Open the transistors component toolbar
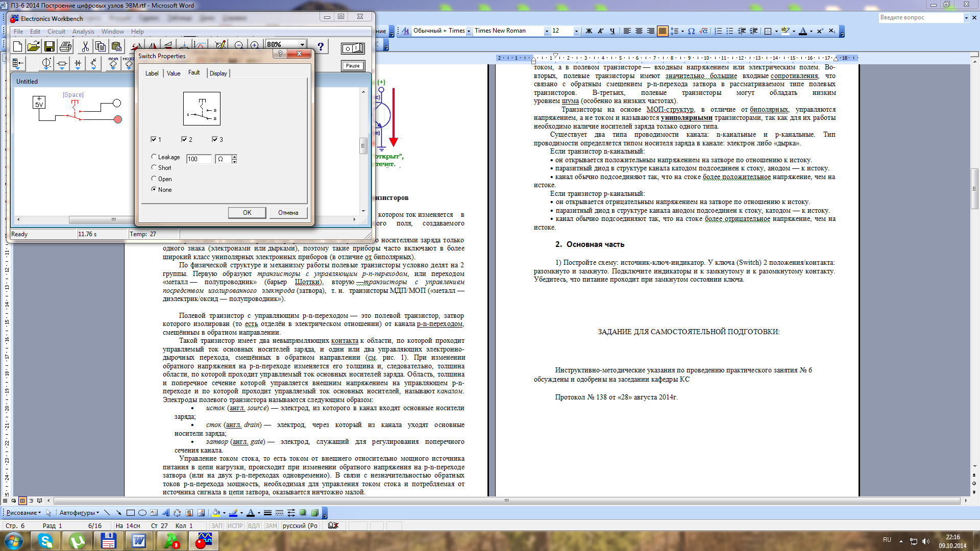The image size is (980, 551). [x=93, y=64]
